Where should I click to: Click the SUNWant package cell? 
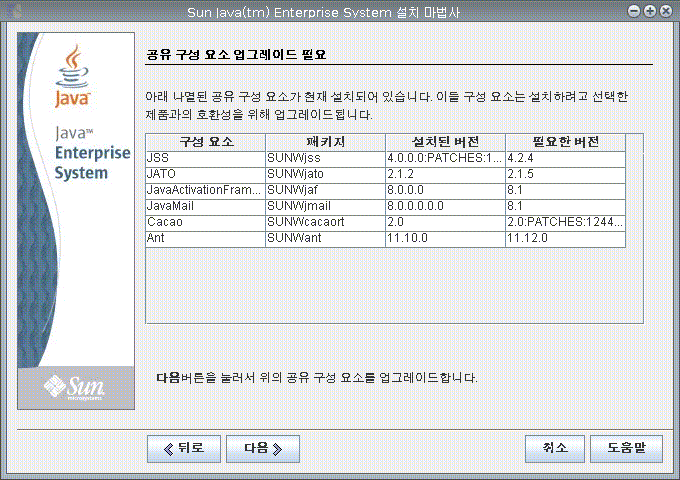click(x=325, y=239)
